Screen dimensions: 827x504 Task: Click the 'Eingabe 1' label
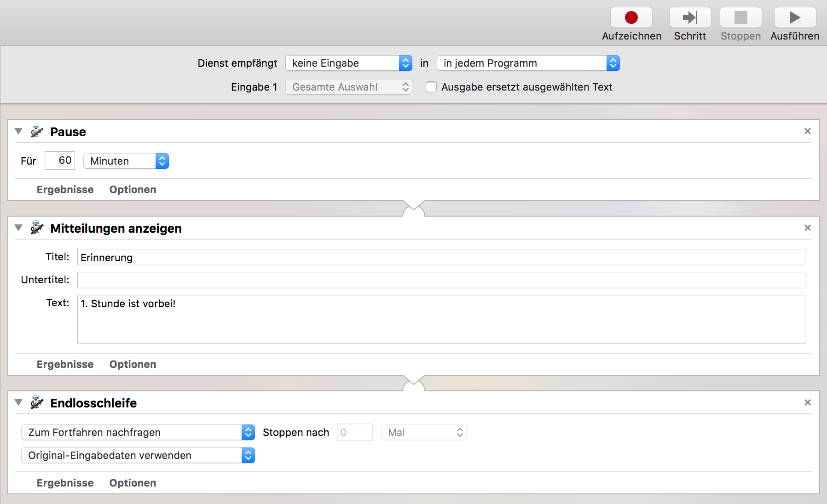254,87
